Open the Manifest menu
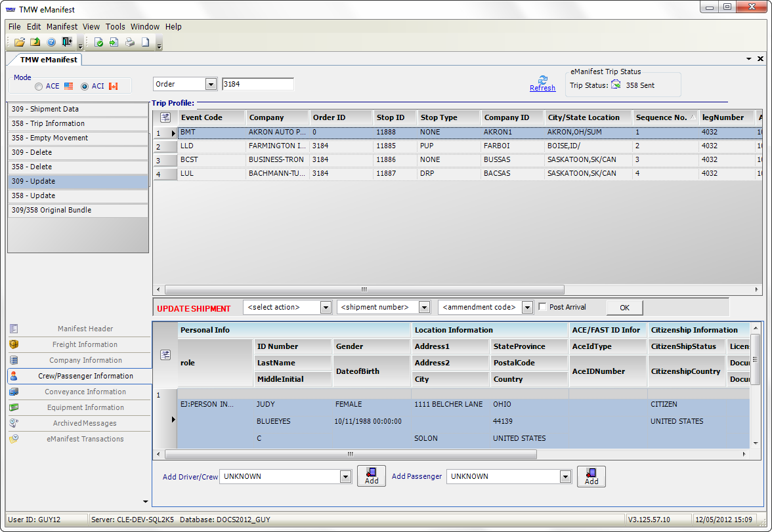The image size is (772, 532). pos(62,27)
